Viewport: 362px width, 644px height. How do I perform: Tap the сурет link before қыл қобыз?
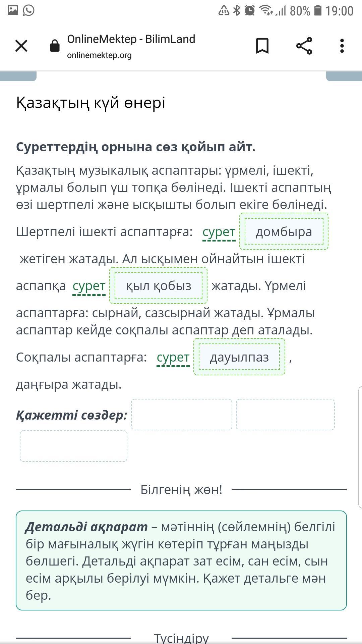(x=89, y=286)
